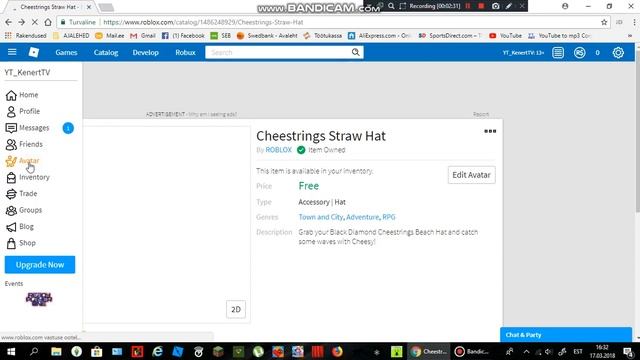The width and height of the screenshot is (640, 360).
Task: Open the Robux balance icon
Action: pos(580,52)
